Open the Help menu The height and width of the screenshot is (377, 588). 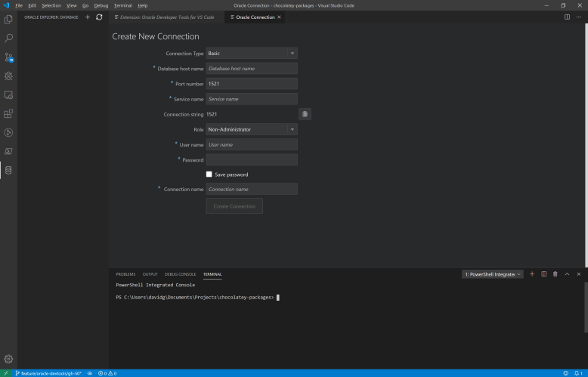point(143,5)
